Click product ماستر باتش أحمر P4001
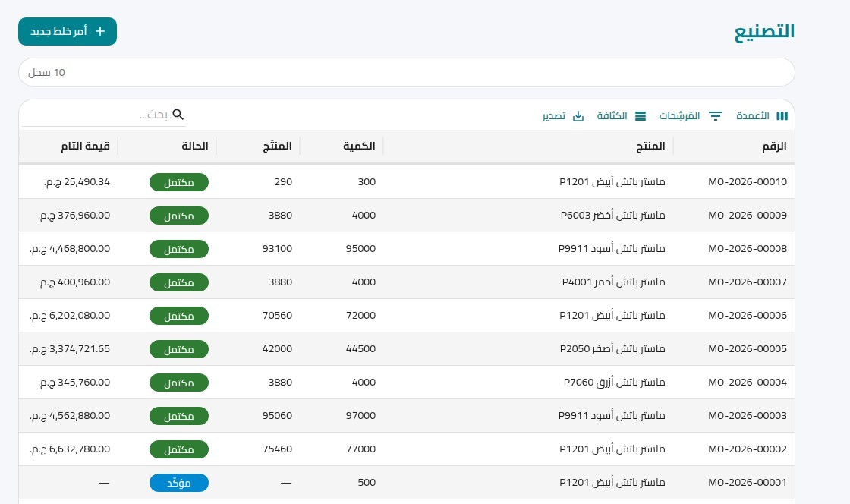 click(x=614, y=282)
